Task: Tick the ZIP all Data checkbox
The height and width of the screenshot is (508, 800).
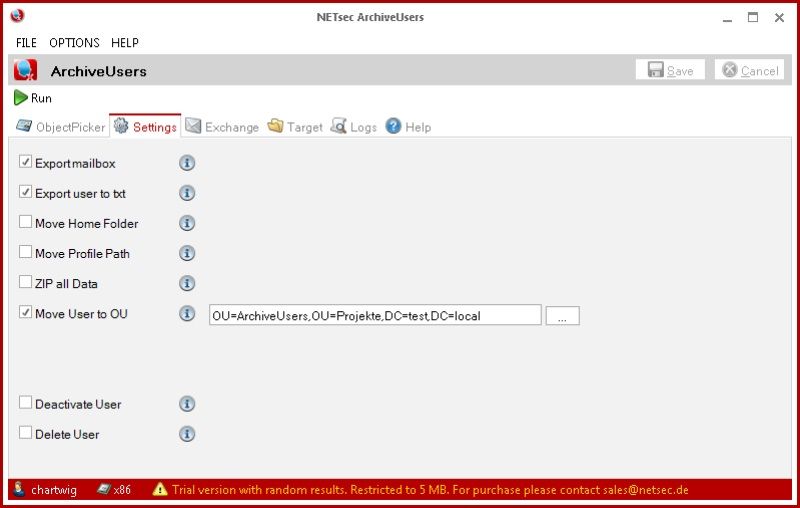Action: point(25,282)
